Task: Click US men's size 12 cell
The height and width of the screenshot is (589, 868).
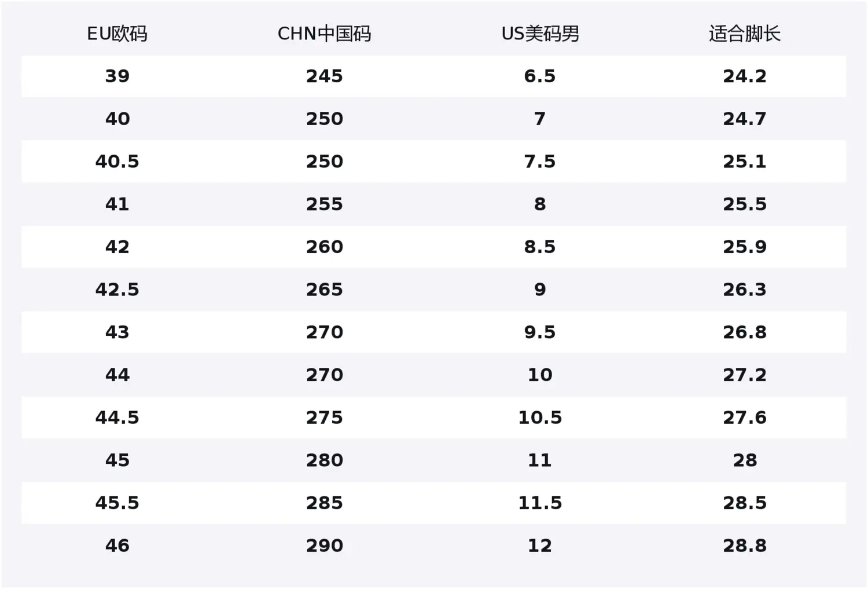Action: [x=540, y=546]
